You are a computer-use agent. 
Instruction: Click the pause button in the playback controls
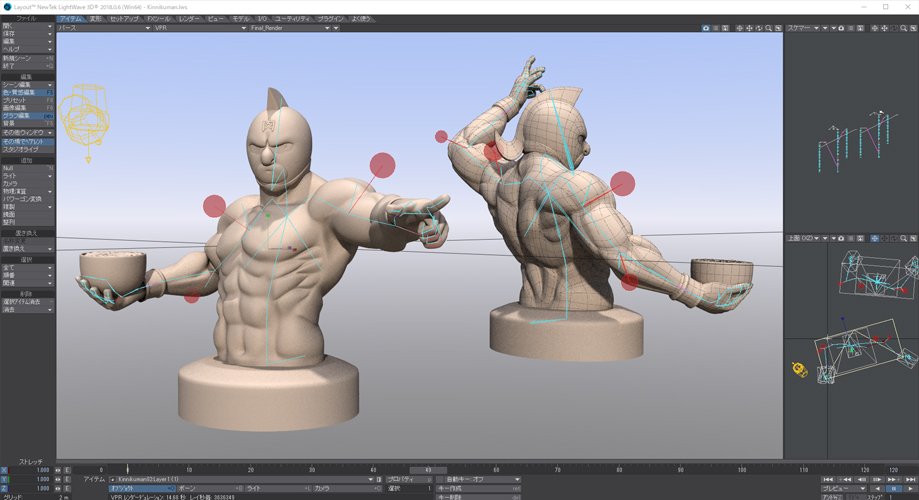point(894,488)
